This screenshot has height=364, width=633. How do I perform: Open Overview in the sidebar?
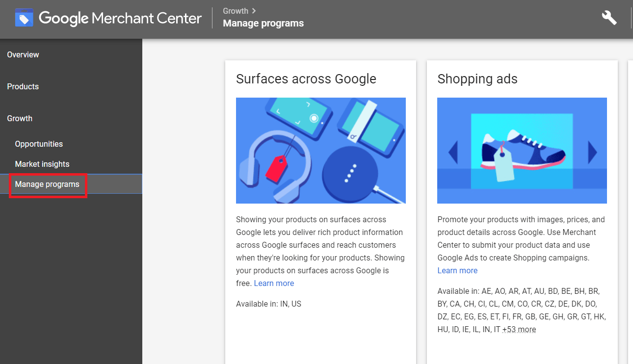tap(23, 54)
